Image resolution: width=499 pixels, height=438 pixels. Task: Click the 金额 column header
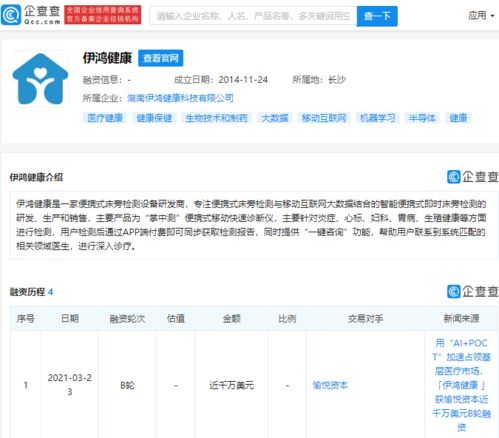coord(231,319)
